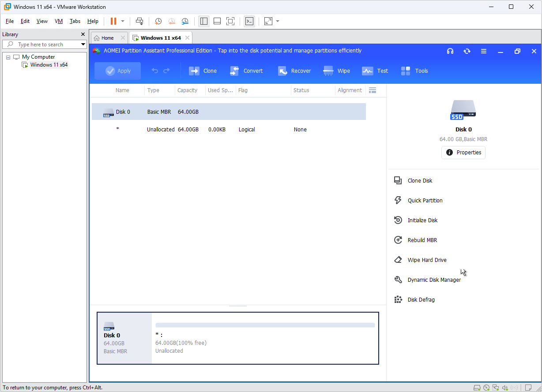Toggle the VMware library sidebar view button

pos(203,21)
